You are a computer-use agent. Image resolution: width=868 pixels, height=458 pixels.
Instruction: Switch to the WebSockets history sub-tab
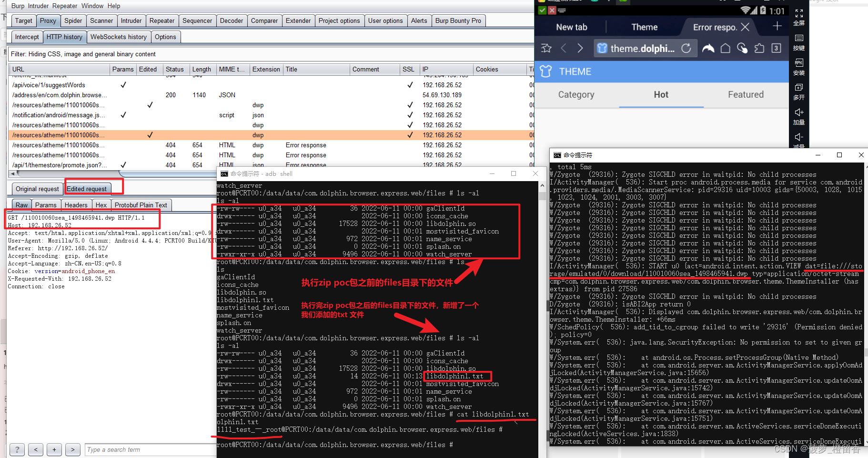coord(119,37)
